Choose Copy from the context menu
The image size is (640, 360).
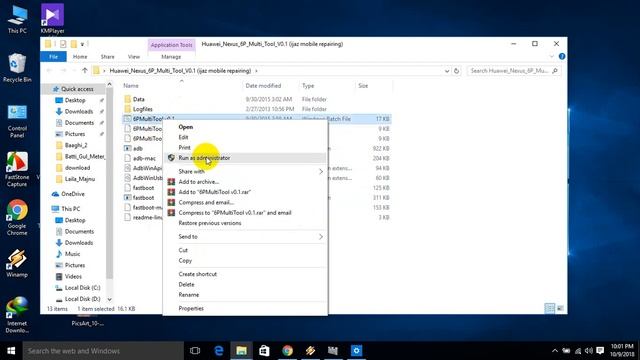pos(246,260)
